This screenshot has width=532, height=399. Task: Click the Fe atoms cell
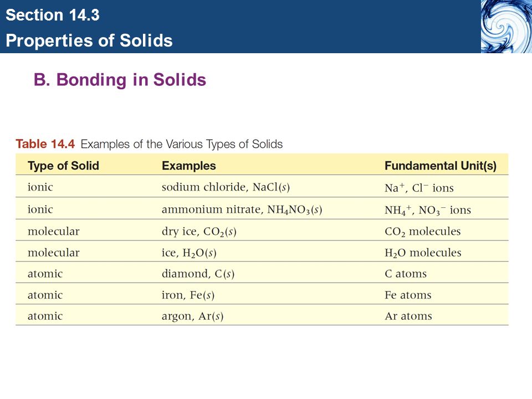click(408, 295)
